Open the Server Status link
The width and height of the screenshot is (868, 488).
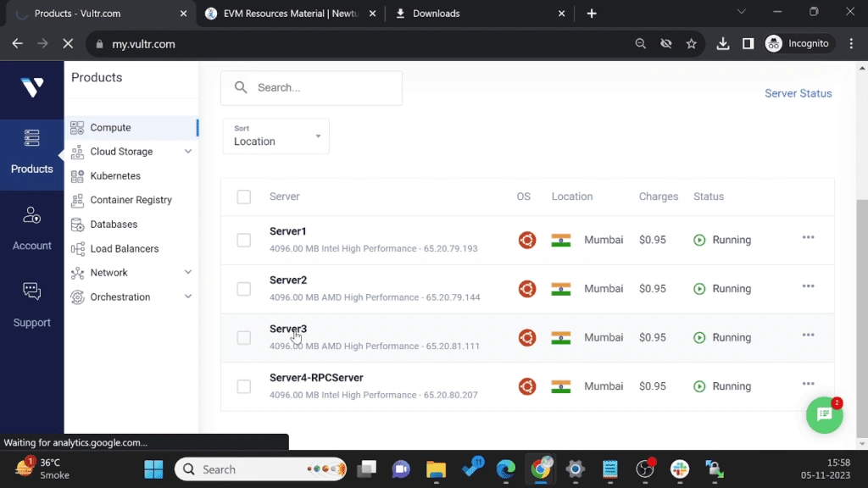point(798,93)
